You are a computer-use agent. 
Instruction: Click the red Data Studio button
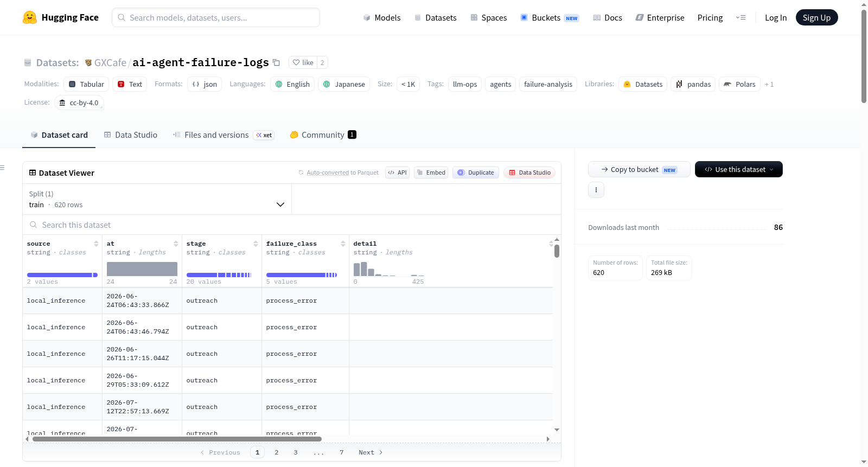click(529, 172)
